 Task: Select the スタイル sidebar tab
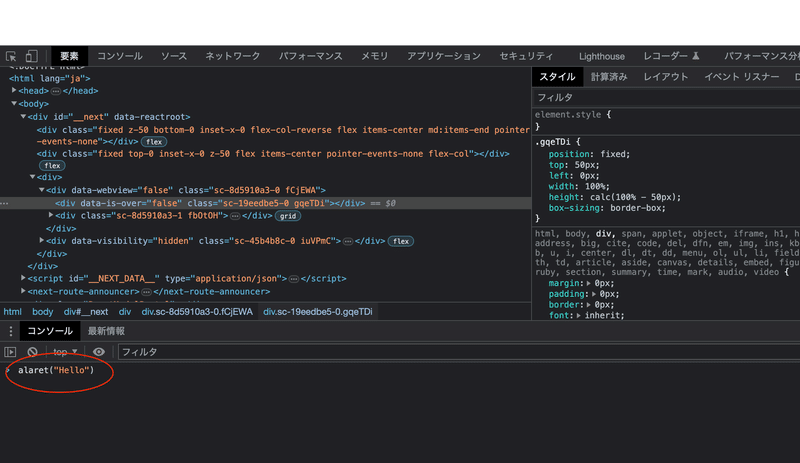[x=557, y=77]
